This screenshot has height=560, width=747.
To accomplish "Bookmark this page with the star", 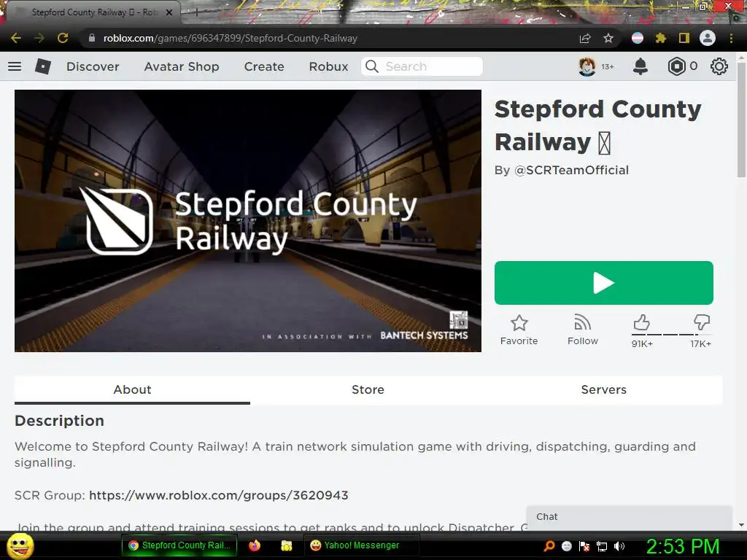I will pyautogui.click(x=608, y=38).
